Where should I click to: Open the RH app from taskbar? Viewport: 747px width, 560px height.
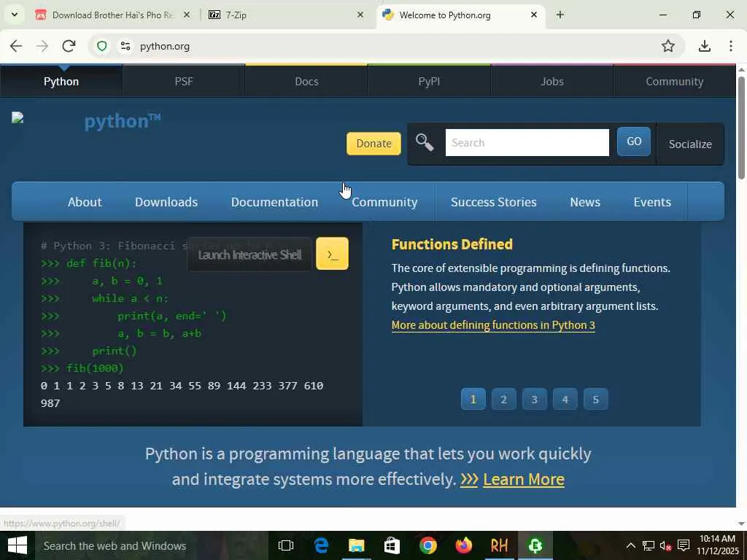499,545
